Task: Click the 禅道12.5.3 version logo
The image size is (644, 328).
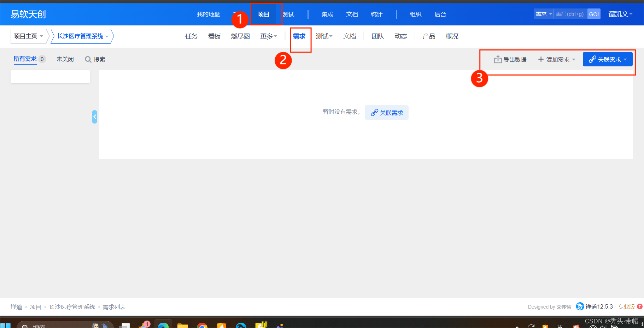Action: 595,306
